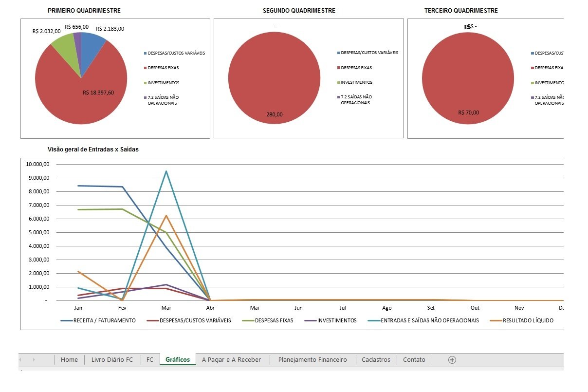Image resolution: width=588 pixels, height=392 pixels.
Task: Open the FC sheet tab
Action: click(x=150, y=359)
